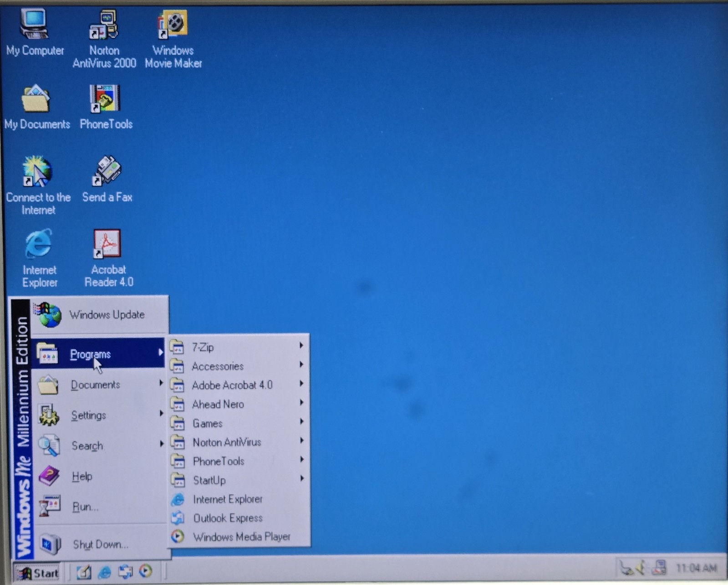Select the My Computer desktop icon

tap(35, 33)
